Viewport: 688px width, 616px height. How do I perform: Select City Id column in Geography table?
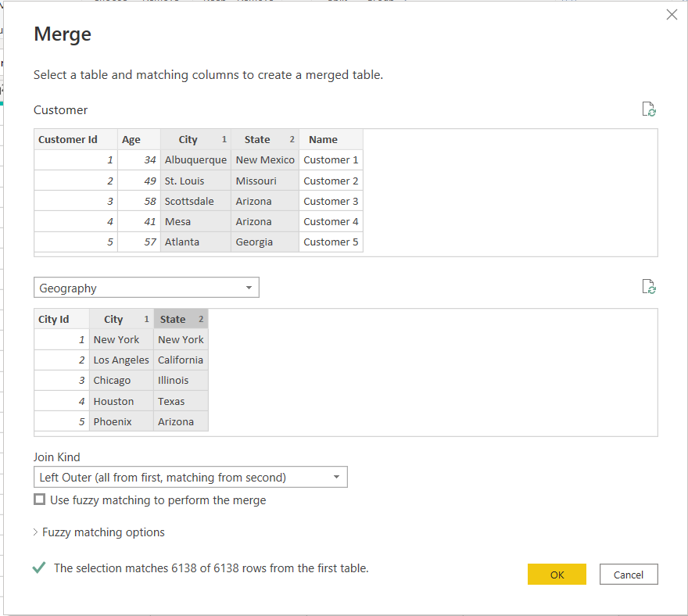tap(62, 319)
